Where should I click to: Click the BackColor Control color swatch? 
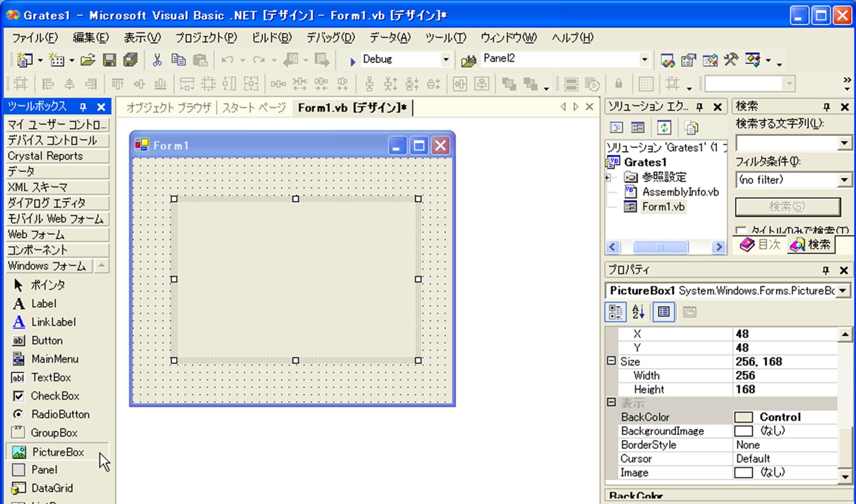(x=743, y=417)
